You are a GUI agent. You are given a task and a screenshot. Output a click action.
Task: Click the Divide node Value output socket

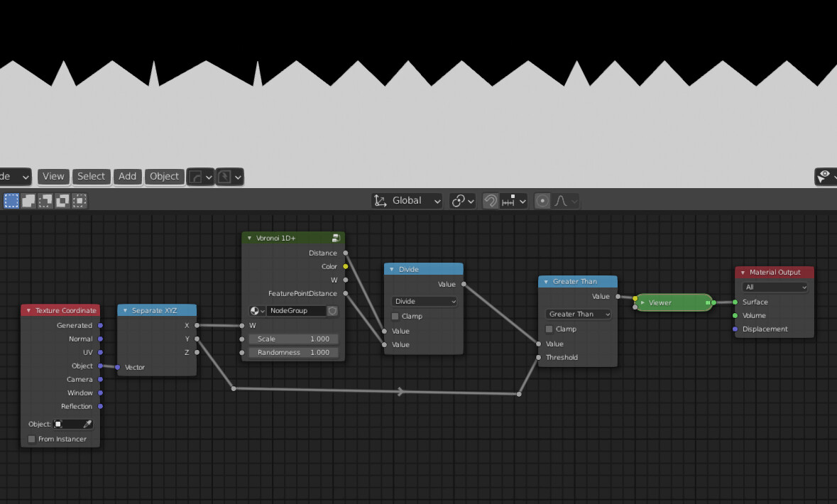(464, 284)
